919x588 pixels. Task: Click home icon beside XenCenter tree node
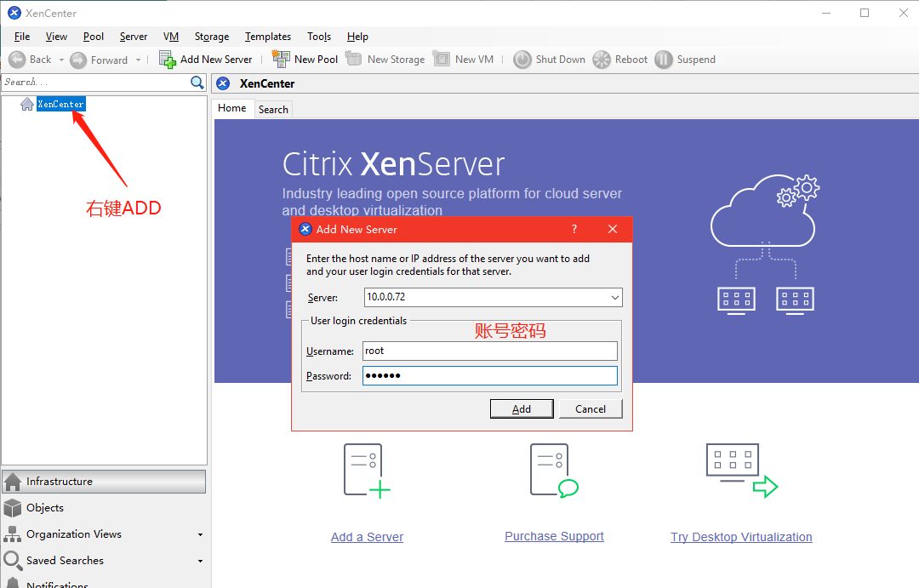27,105
